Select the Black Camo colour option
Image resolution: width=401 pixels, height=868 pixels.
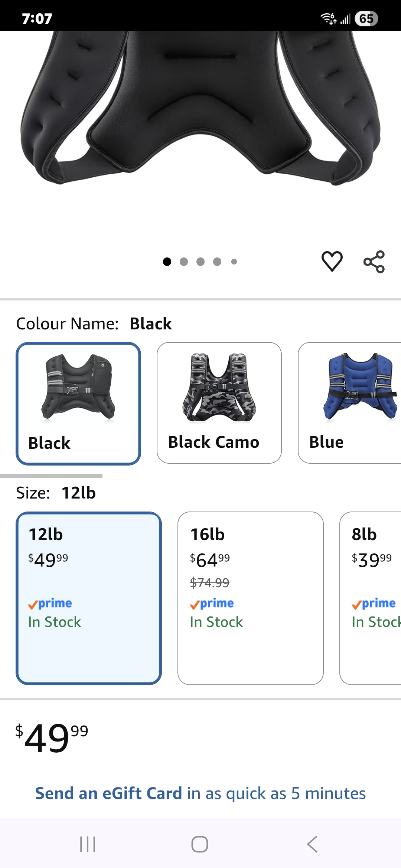pos(219,403)
